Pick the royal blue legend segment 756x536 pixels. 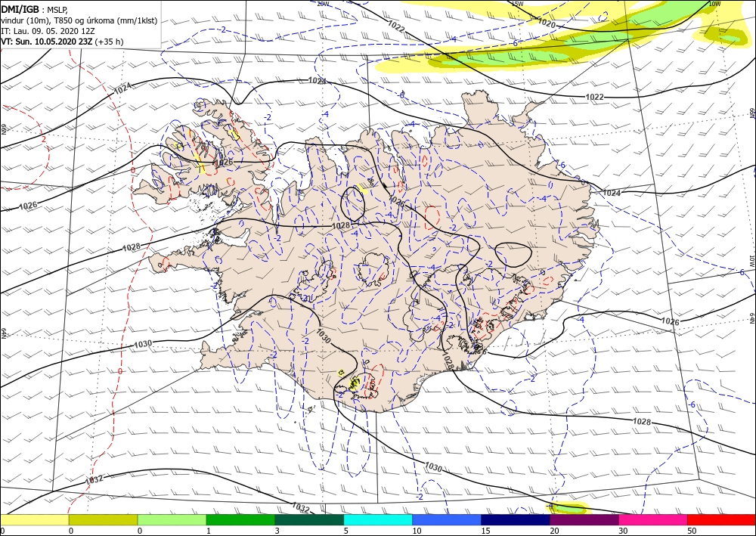(x=447, y=519)
